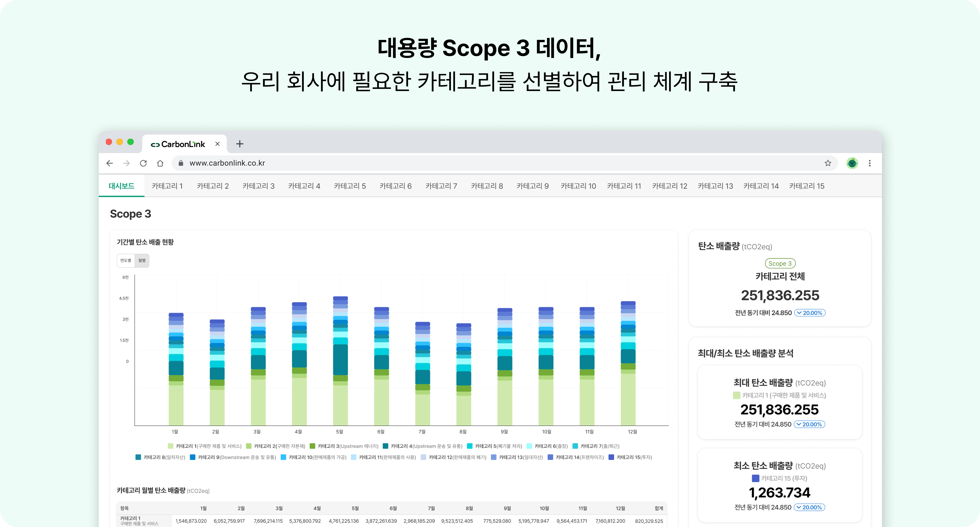Switch chart to 월별 view

pos(142,260)
